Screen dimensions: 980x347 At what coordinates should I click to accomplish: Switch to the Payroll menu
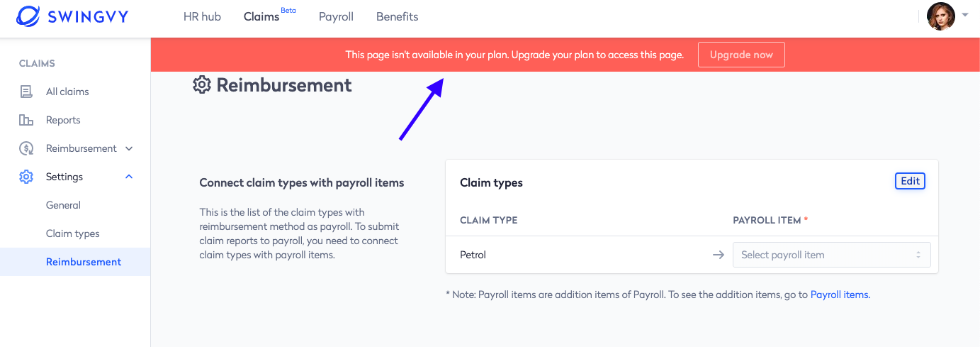(x=336, y=16)
